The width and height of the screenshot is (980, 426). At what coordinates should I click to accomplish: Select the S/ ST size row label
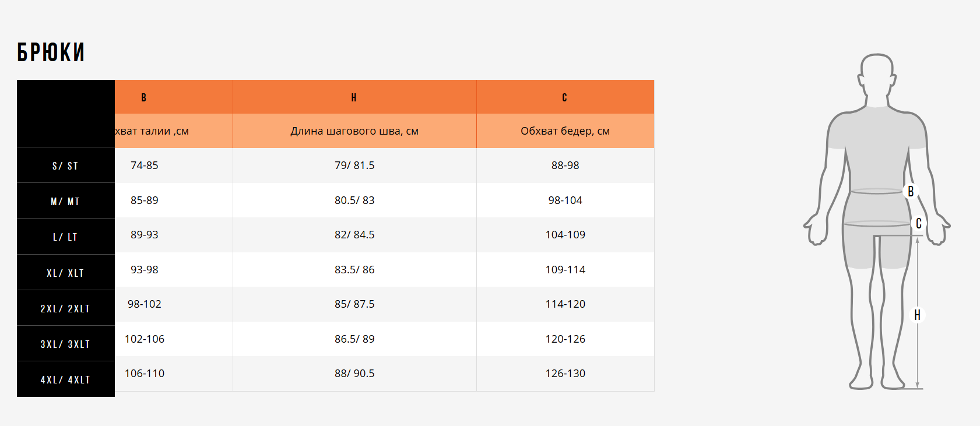pyautogui.click(x=65, y=166)
